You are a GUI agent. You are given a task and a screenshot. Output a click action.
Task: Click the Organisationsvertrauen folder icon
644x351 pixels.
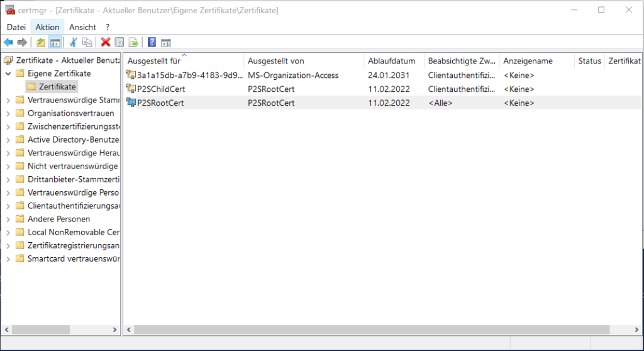click(19, 113)
